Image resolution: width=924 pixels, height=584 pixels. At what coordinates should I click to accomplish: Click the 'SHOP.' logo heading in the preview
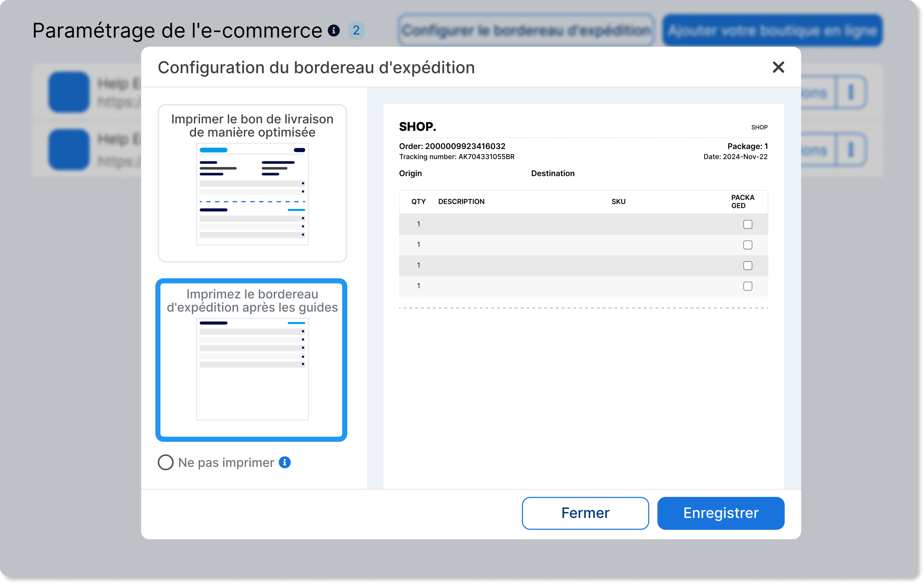point(417,127)
